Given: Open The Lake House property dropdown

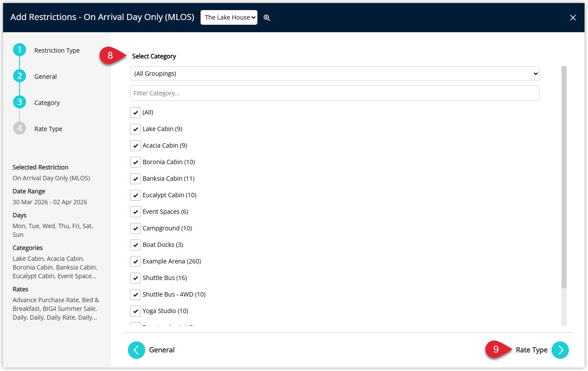Looking at the screenshot, I should pyautogui.click(x=229, y=17).
